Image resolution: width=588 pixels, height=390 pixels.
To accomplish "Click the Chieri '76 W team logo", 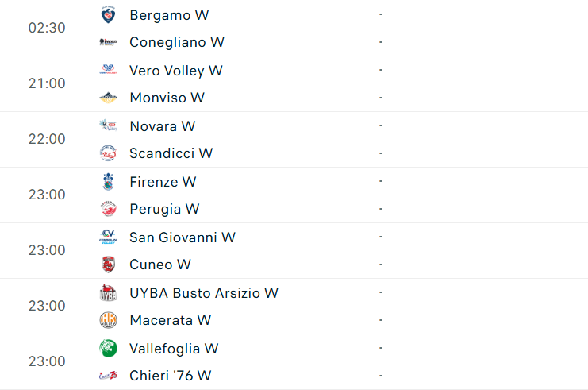I will tap(108, 376).
